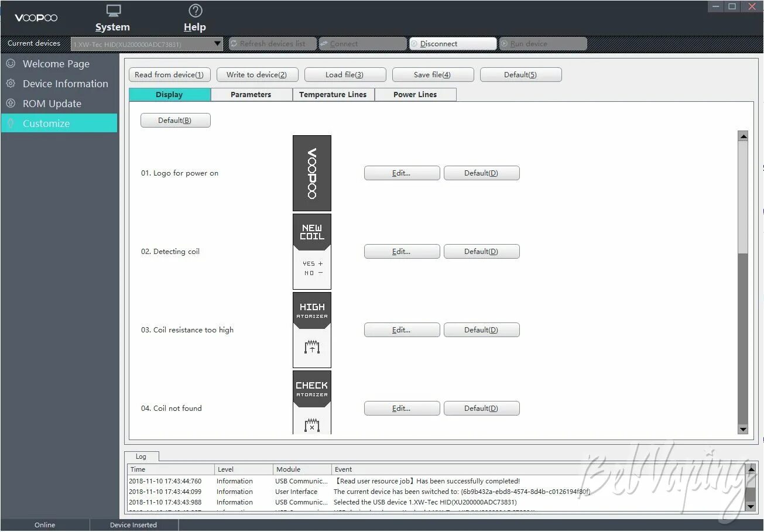Click the Module column header in log
This screenshot has height=532, width=764.
click(303, 469)
